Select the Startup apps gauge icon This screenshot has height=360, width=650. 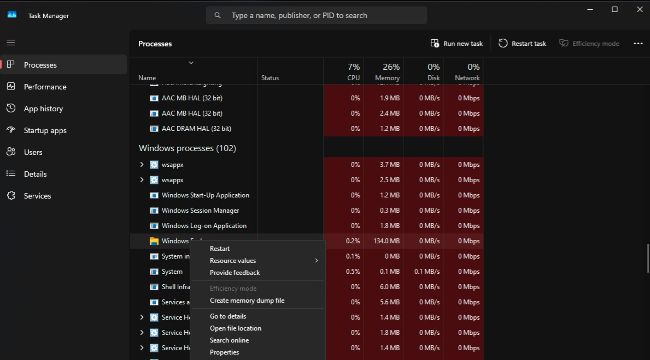coord(11,130)
